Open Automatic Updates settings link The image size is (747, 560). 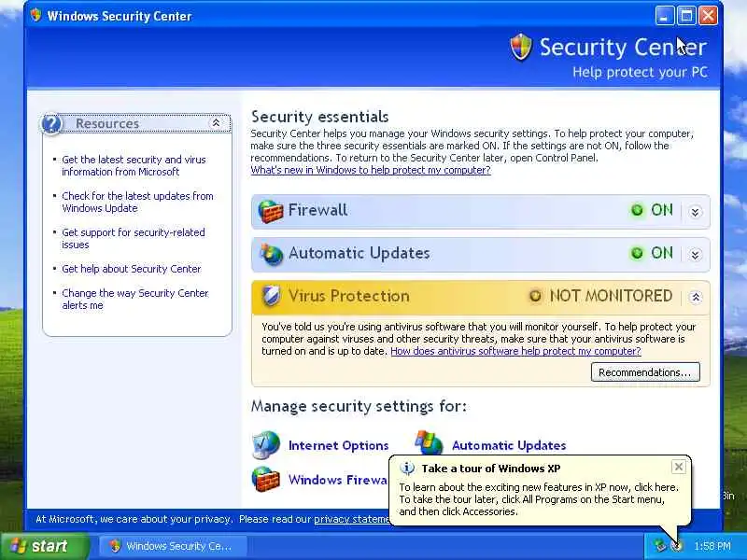[x=509, y=446]
